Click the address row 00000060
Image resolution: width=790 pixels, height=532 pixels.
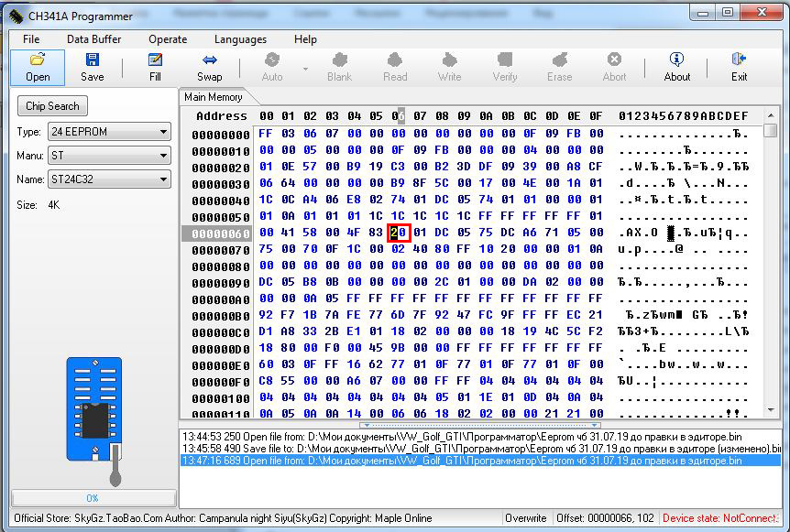click(x=221, y=233)
